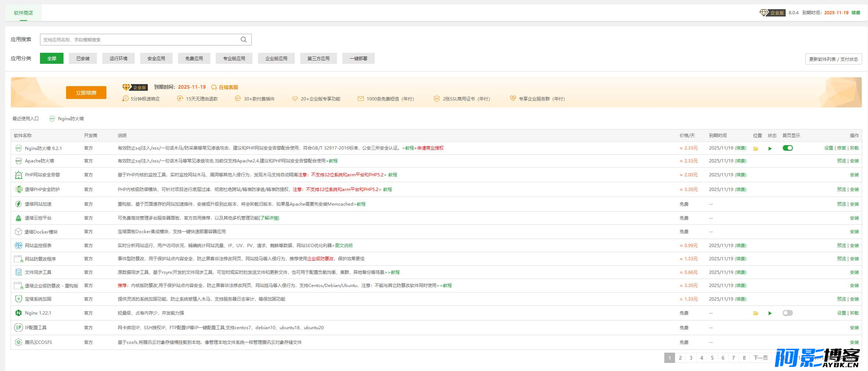This screenshot has width=868, height=371.
Task: Open 图文说明 link in 网站监控报表 row
Action: [x=344, y=246]
